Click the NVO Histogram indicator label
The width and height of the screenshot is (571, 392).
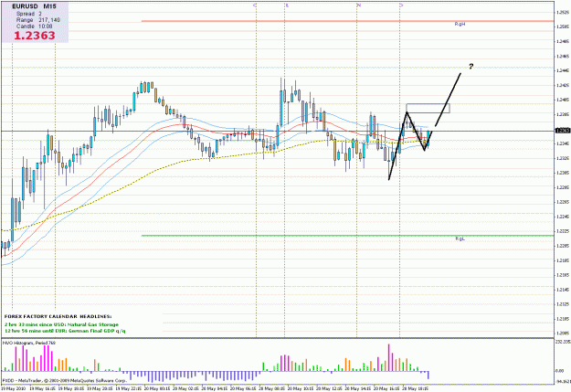click(x=29, y=343)
